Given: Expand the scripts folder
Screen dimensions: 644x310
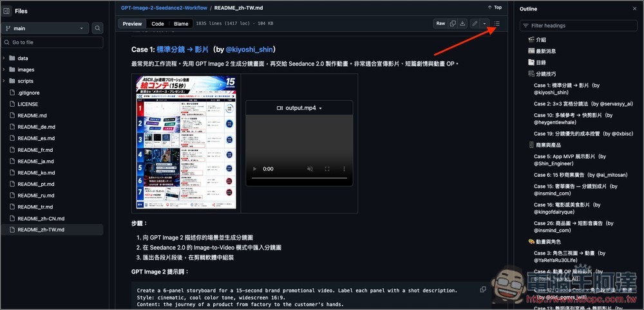Looking at the screenshot, I should tap(4, 81).
